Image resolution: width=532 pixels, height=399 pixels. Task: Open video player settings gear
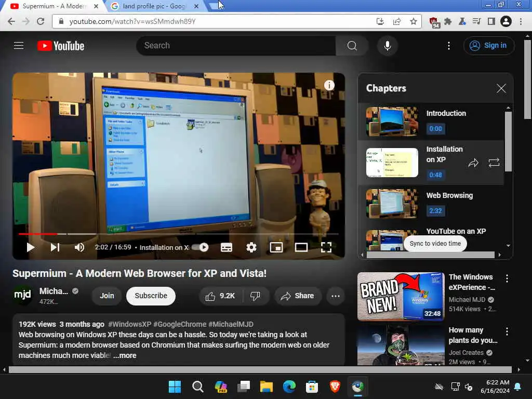(251, 247)
